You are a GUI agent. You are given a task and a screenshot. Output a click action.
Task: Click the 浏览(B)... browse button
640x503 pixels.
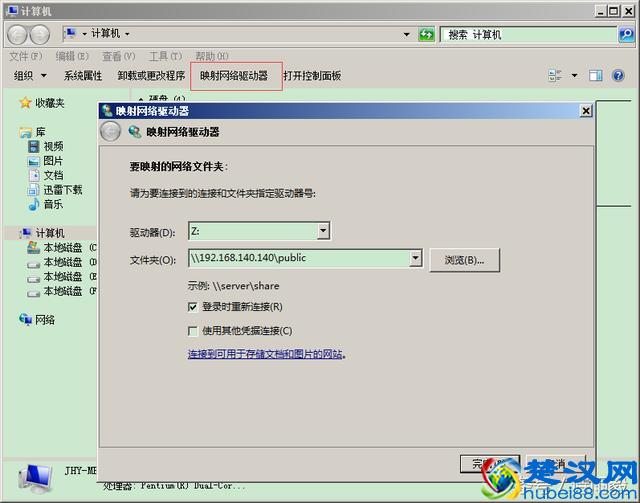pyautogui.click(x=464, y=260)
